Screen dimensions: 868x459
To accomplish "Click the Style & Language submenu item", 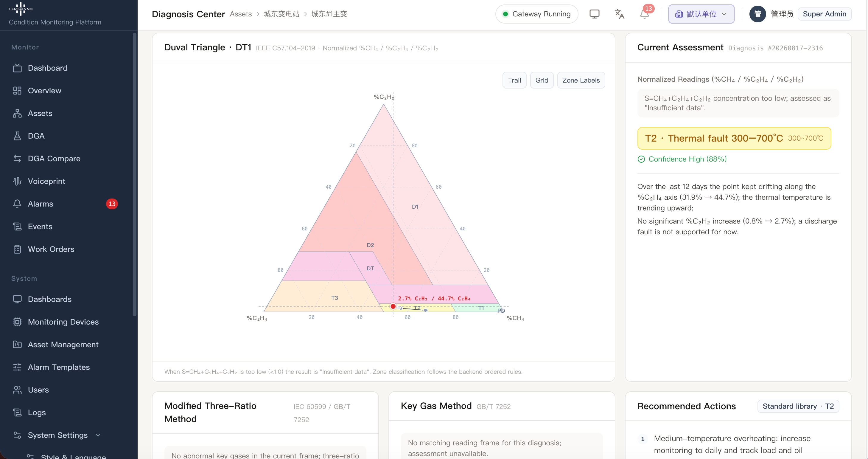I will (73, 456).
